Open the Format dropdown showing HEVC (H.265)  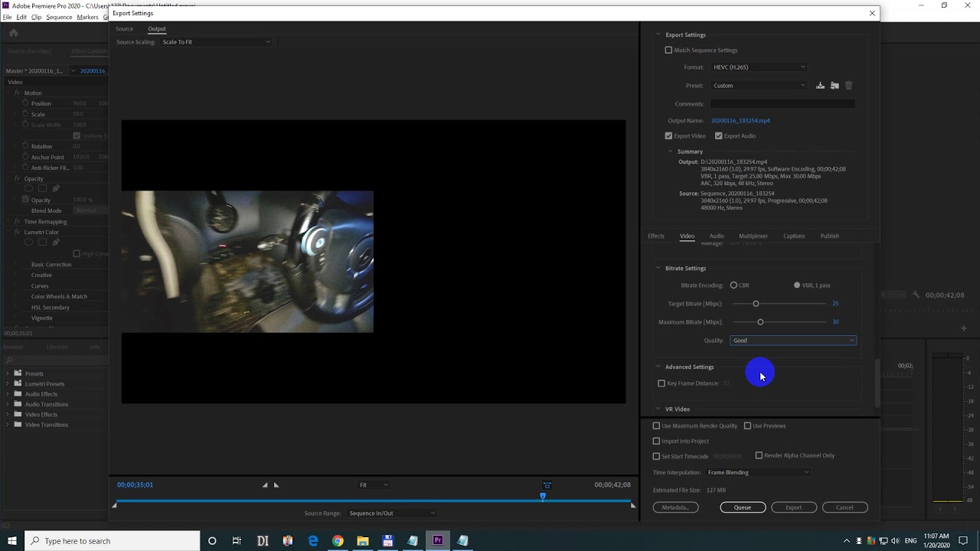[x=758, y=67]
